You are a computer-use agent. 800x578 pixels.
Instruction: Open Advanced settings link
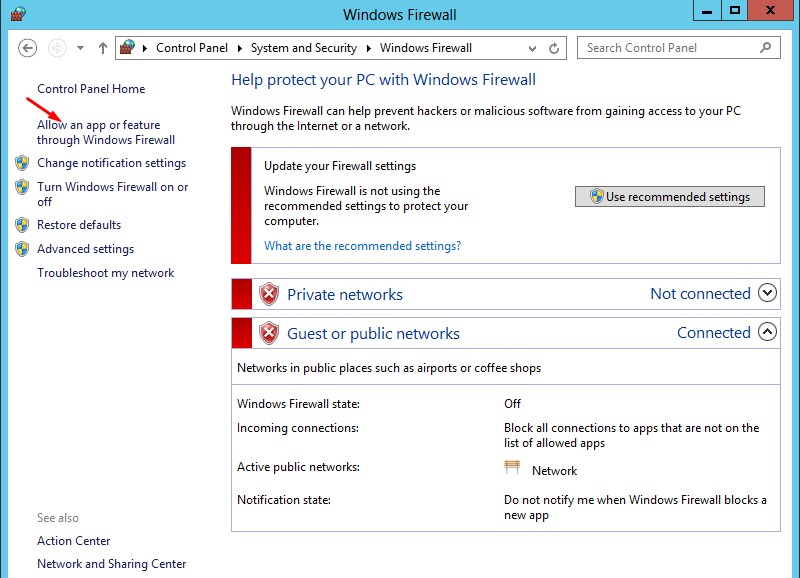click(85, 249)
